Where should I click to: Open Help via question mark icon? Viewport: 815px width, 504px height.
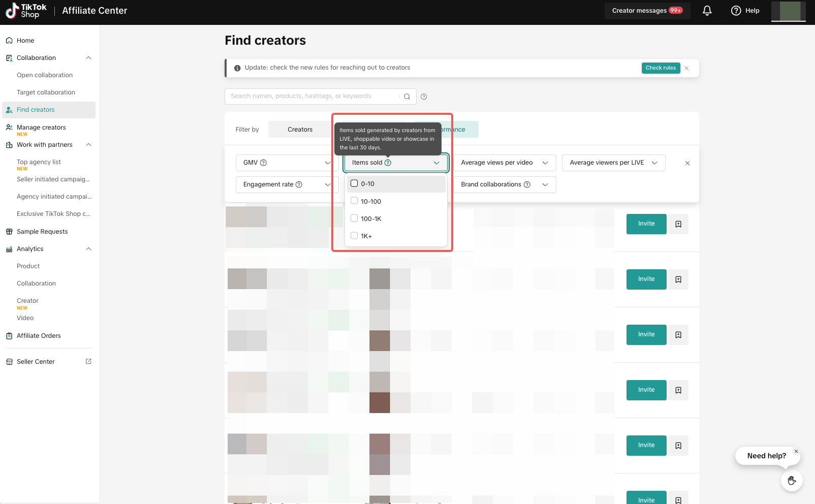[x=736, y=11]
